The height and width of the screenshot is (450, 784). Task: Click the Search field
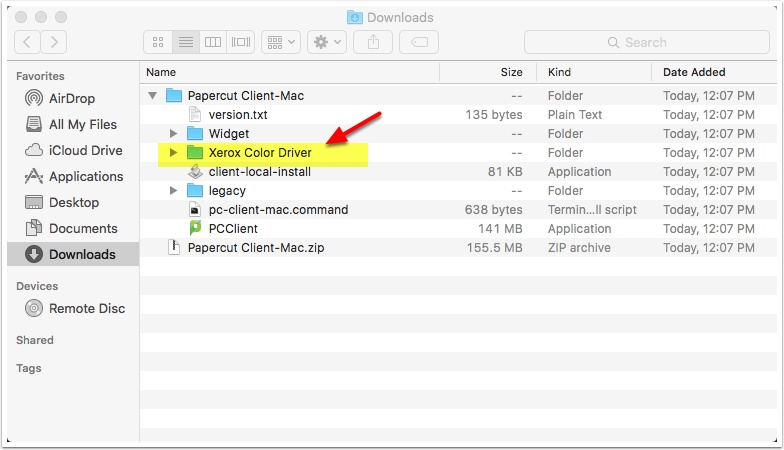point(646,42)
